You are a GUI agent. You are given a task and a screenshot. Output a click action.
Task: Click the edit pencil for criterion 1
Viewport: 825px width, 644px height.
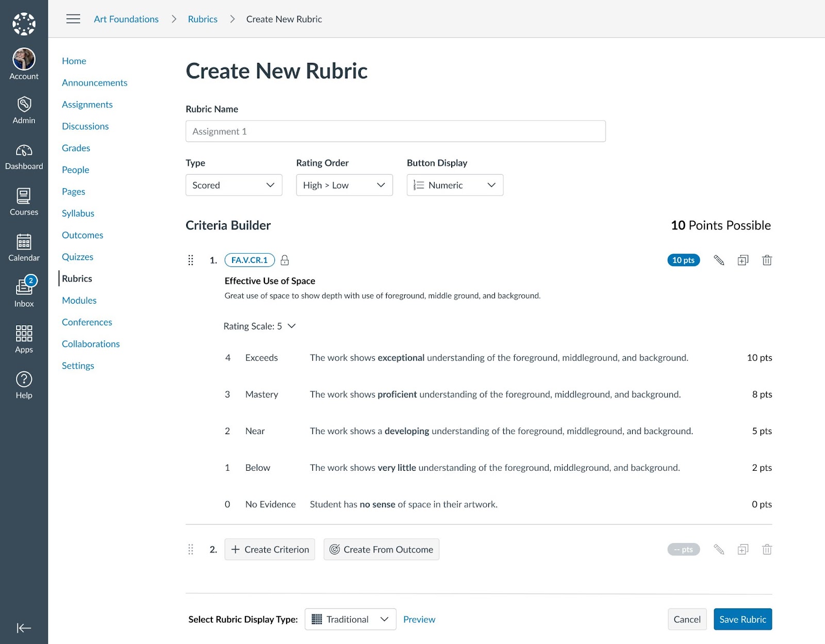pyautogui.click(x=718, y=260)
